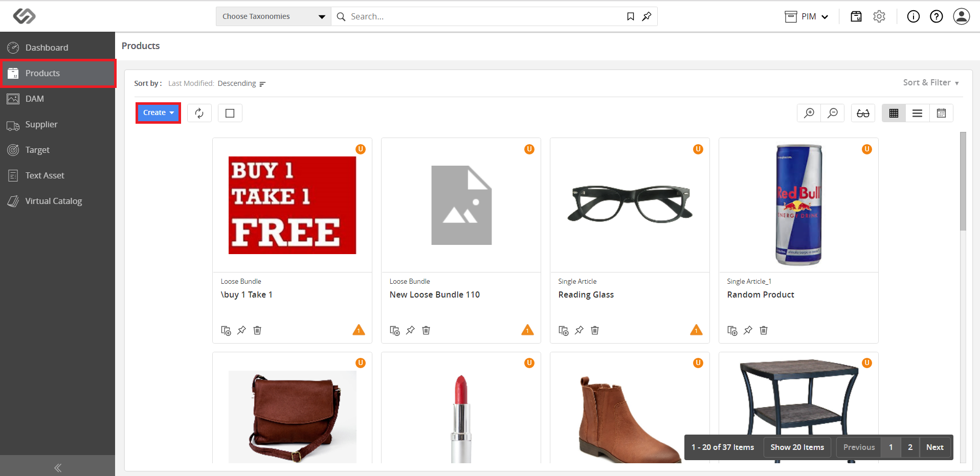The height and width of the screenshot is (476, 980).
Task: Open the Dashboard sidebar item
Action: point(57,48)
